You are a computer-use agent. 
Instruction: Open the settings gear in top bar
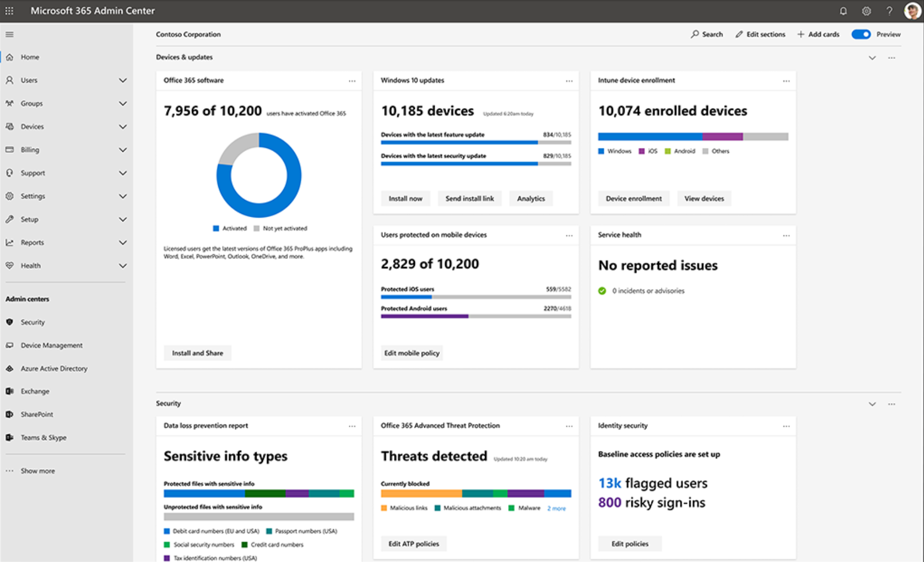click(866, 10)
